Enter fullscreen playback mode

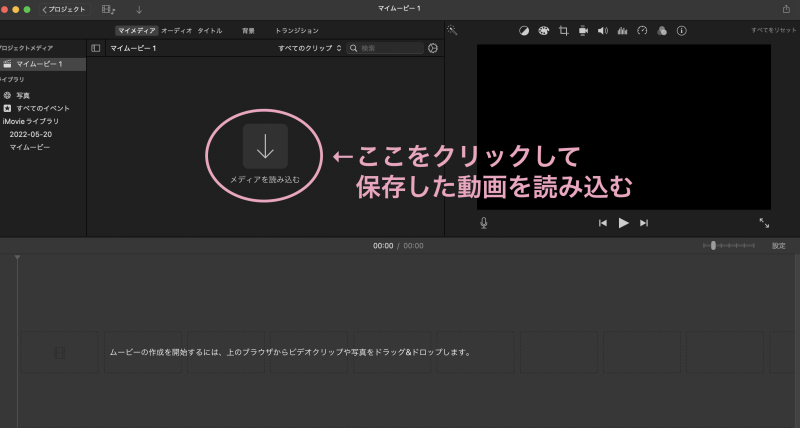point(764,223)
